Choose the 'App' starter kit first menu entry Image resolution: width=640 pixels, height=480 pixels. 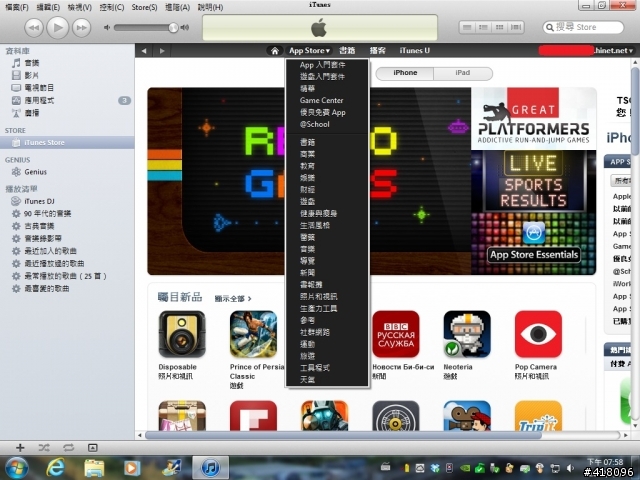click(322, 64)
